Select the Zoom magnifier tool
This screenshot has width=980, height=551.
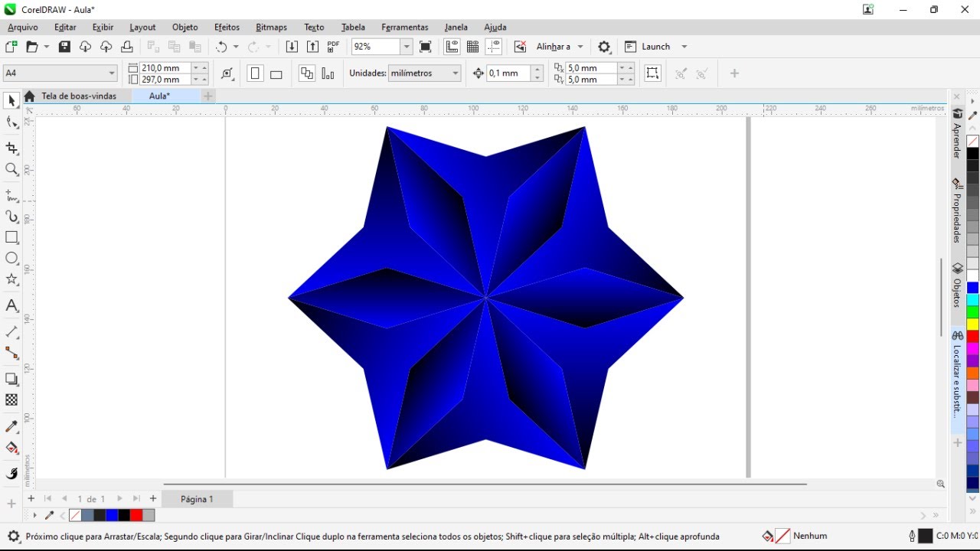pos(11,169)
